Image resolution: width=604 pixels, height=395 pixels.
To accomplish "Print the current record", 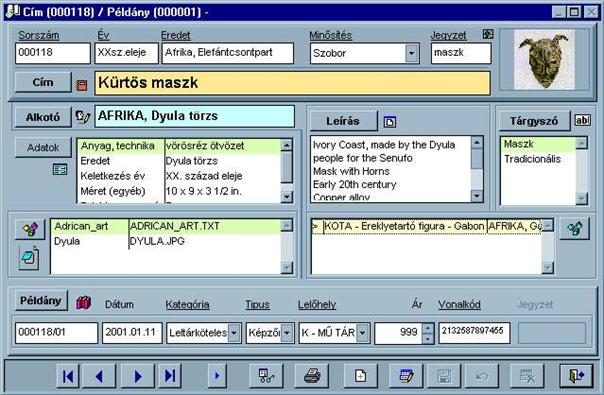I will 312,376.
